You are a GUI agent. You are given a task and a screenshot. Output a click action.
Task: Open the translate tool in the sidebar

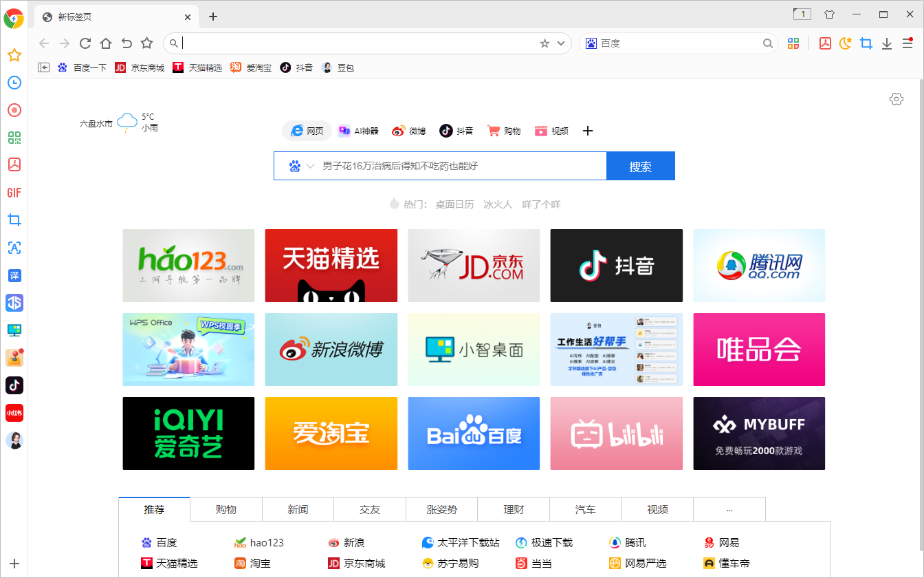point(14,275)
